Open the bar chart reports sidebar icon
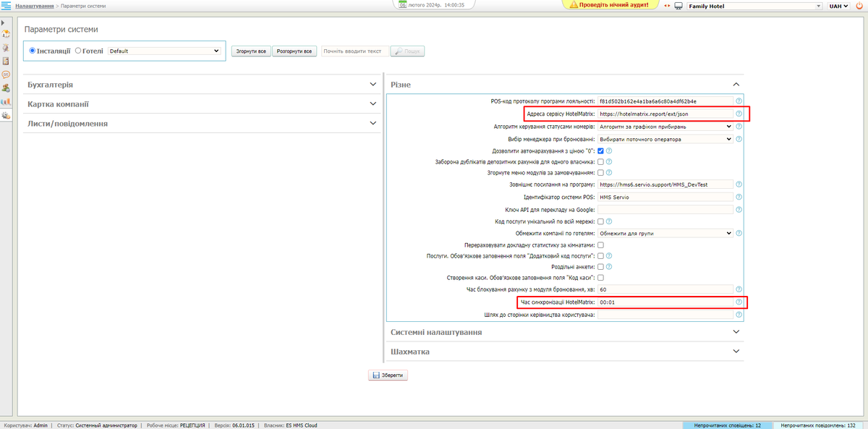This screenshot has height=429, width=868. [6, 101]
